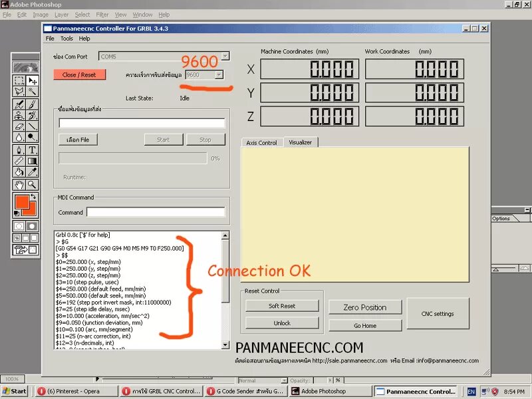532x399 pixels.
Task: Open Photoshop's Layer menu
Action: pos(61,15)
